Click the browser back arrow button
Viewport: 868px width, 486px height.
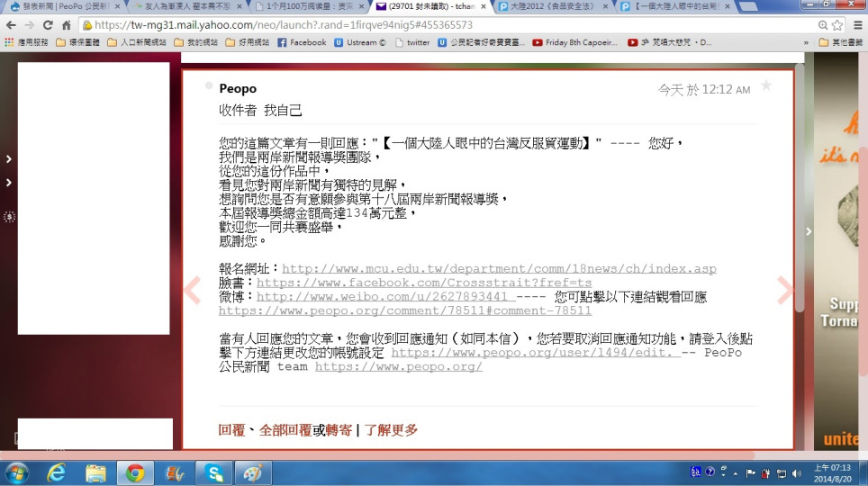(x=10, y=25)
